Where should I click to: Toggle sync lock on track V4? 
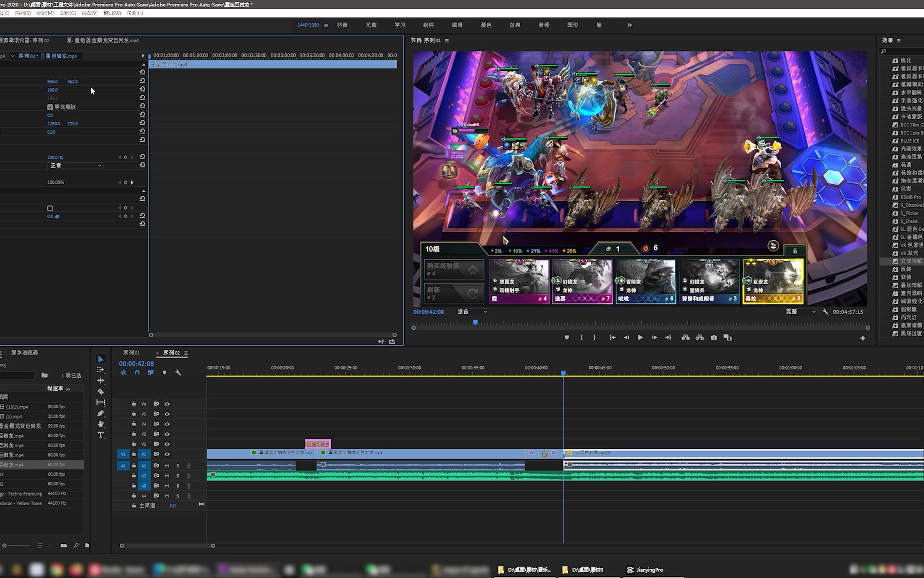[156, 424]
